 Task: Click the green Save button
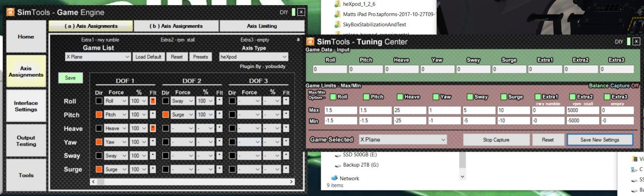pyautogui.click(x=70, y=78)
